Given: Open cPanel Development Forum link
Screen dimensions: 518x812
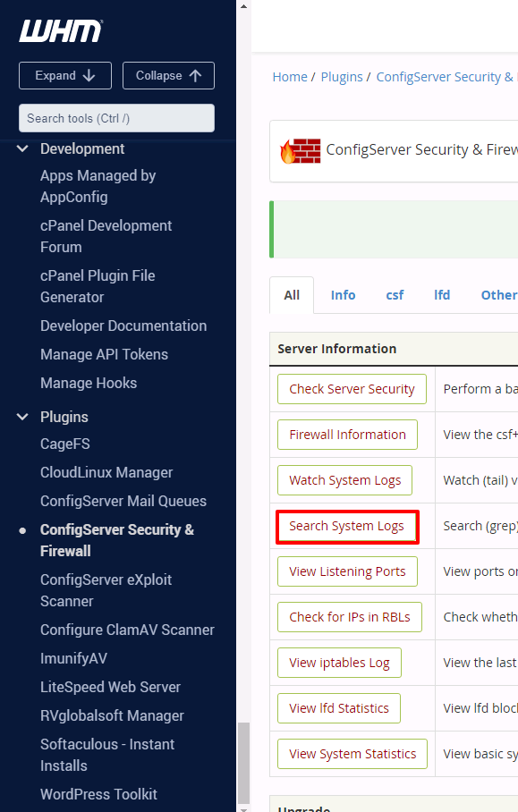Looking at the screenshot, I should (106, 236).
